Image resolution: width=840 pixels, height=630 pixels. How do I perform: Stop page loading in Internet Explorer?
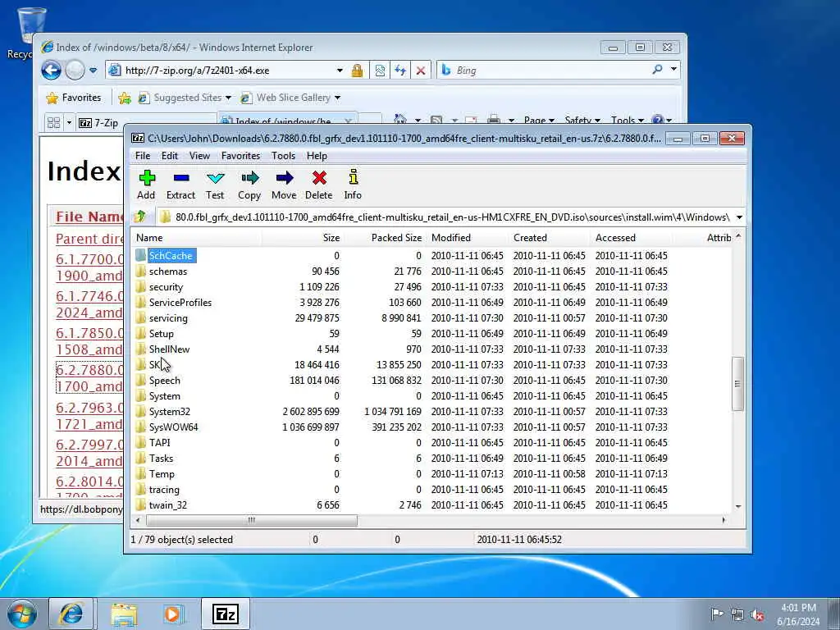point(421,71)
